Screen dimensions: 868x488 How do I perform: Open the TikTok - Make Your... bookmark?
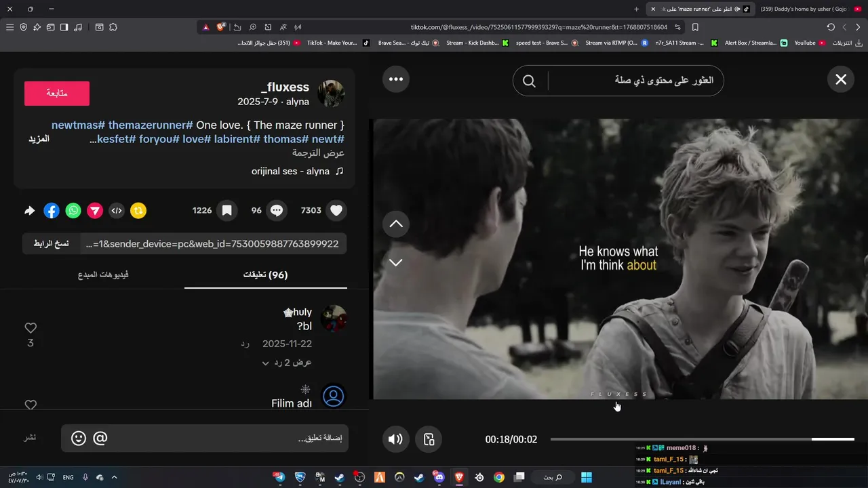point(338,43)
